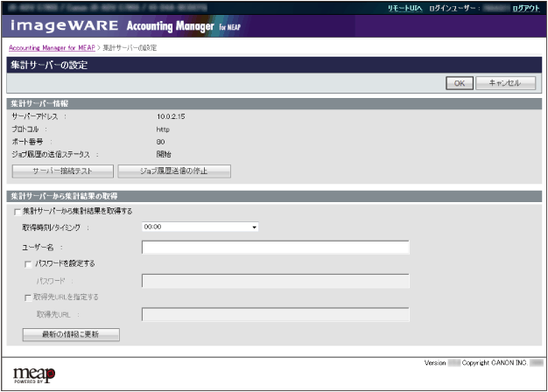
Task: Check the 取得先URLを指定する option
Action: 29,297
